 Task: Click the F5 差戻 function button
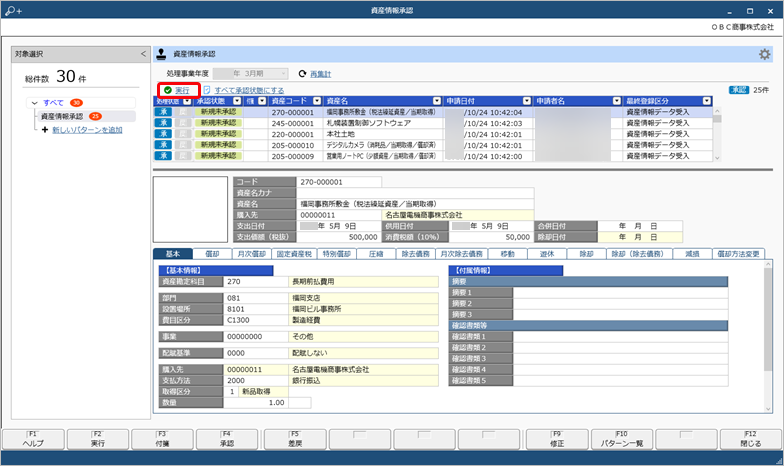[x=295, y=439]
